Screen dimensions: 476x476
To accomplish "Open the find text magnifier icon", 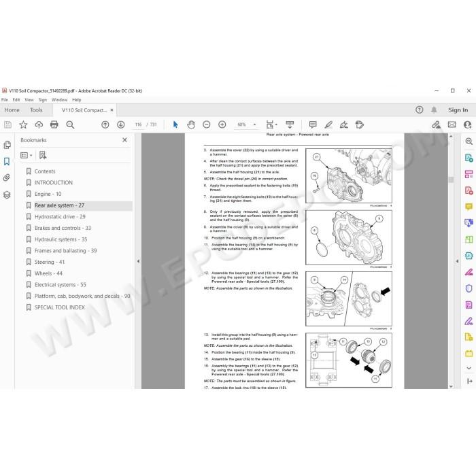I will [x=70, y=124].
